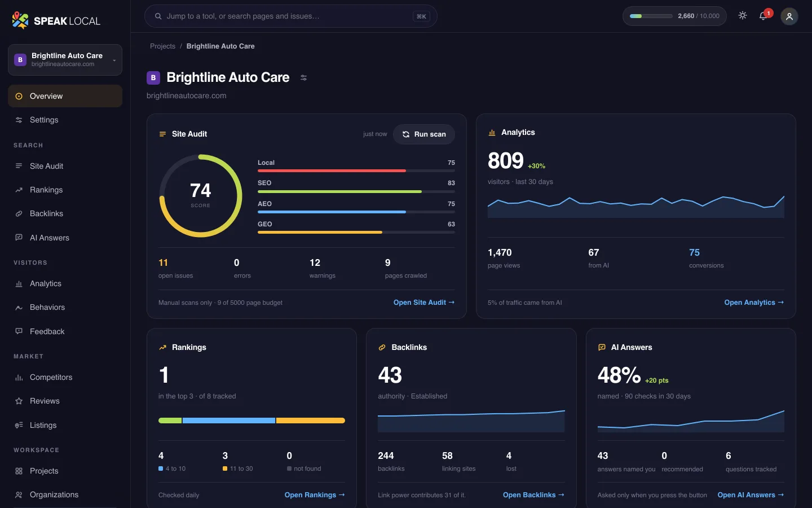Click the Behaviors sidebar icon
The height and width of the screenshot is (508, 812).
[19, 308]
